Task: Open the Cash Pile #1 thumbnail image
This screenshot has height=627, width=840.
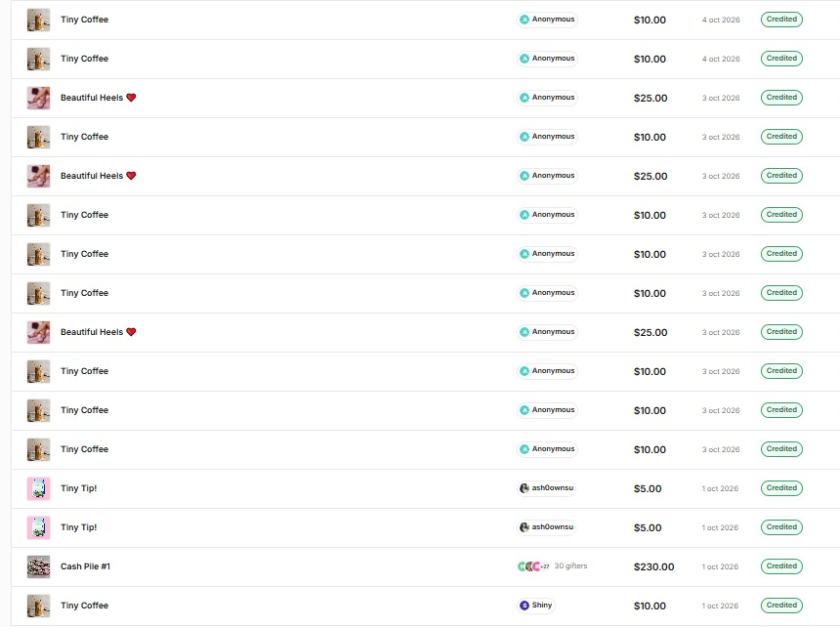Action: [38, 566]
